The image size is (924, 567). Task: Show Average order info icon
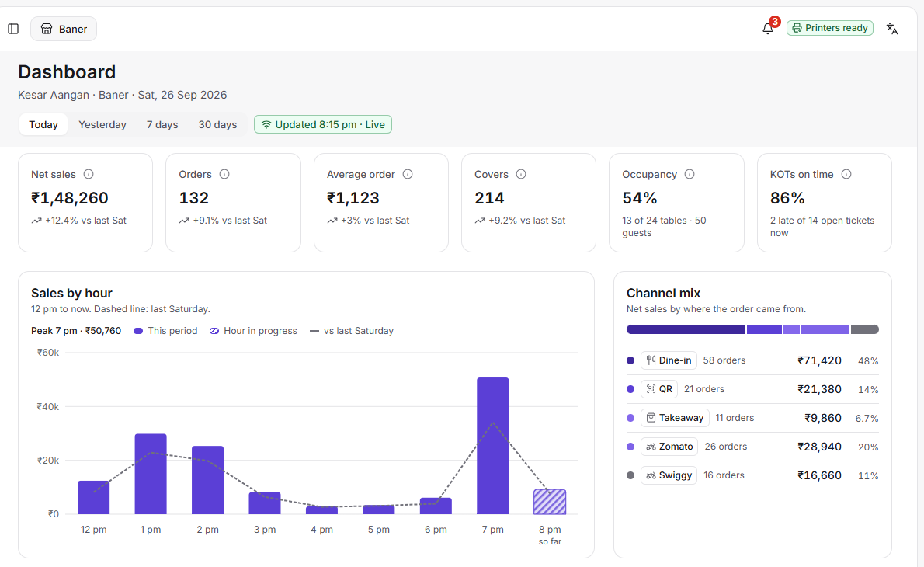click(408, 174)
